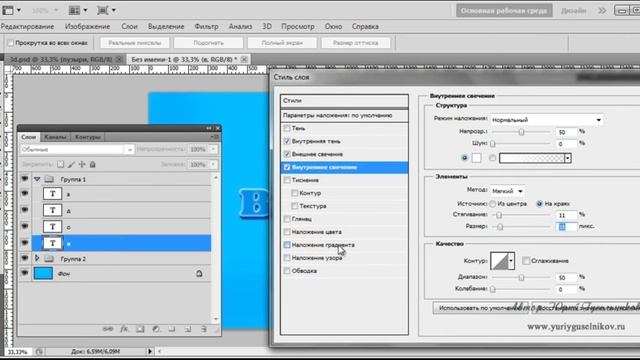Tick Прокрутка во всех окнах checkbox

point(11,42)
